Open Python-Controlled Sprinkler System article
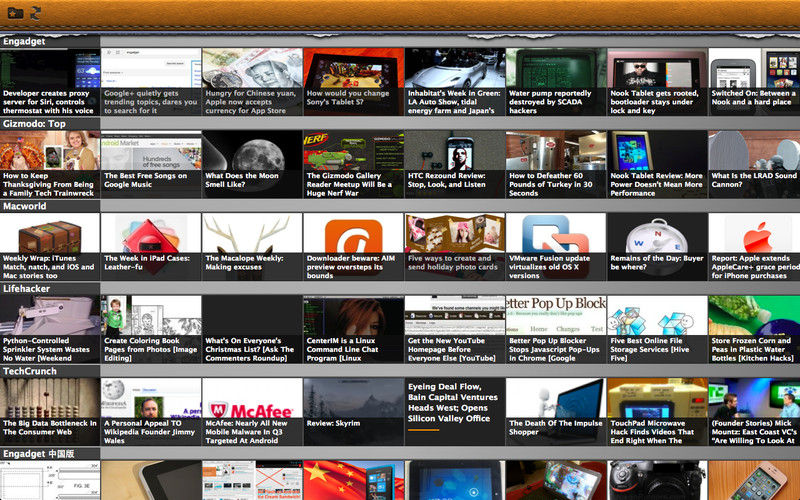 pyautogui.click(x=50, y=330)
